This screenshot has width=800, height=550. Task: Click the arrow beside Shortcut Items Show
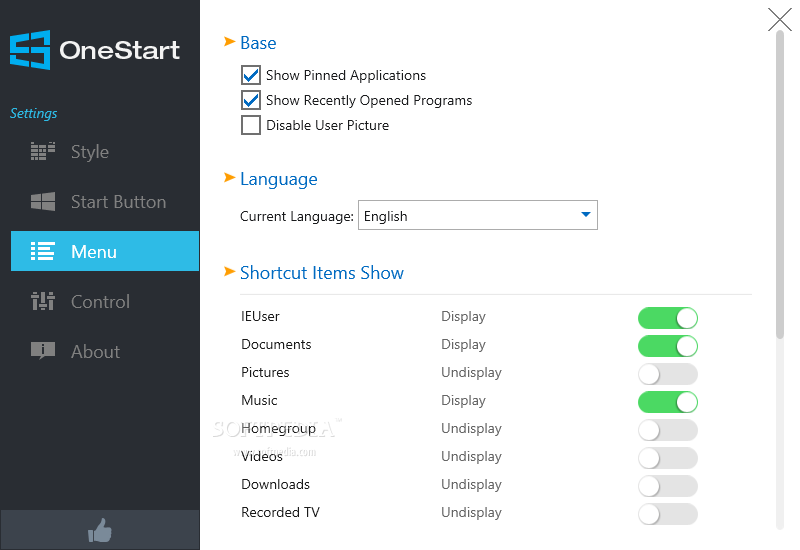point(230,271)
